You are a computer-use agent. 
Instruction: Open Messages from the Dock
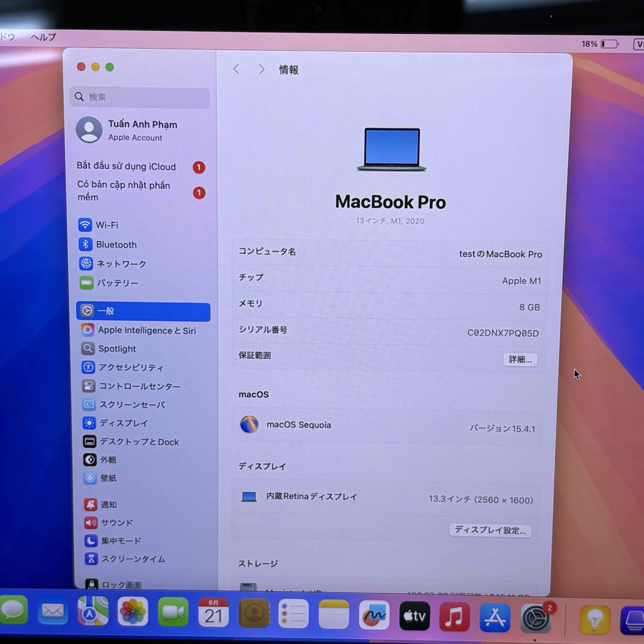pyautogui.click(x=14, y=610)
